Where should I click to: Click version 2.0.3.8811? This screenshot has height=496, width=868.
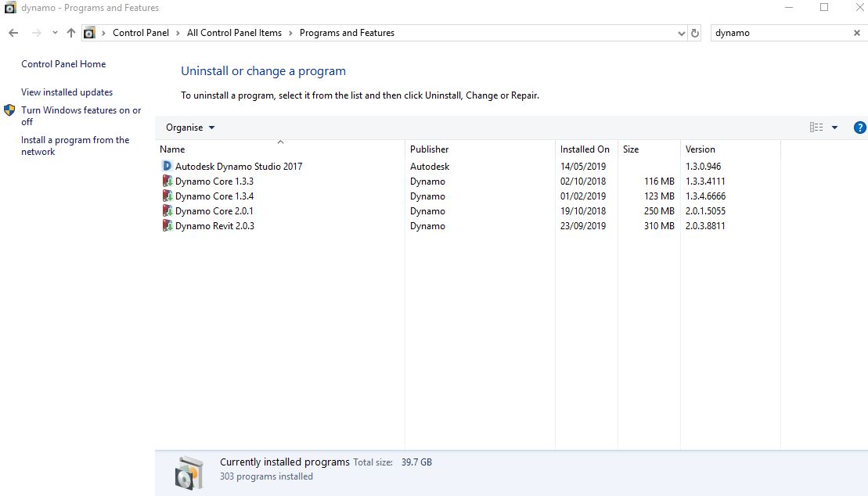click(705, 226)
